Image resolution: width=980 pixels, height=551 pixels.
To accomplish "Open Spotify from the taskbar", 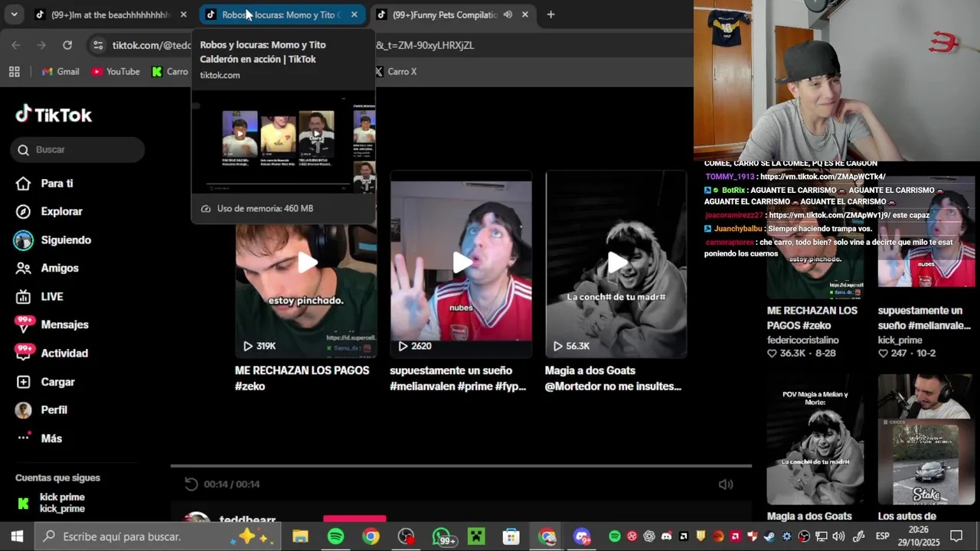I will click(x=335, y=536).
